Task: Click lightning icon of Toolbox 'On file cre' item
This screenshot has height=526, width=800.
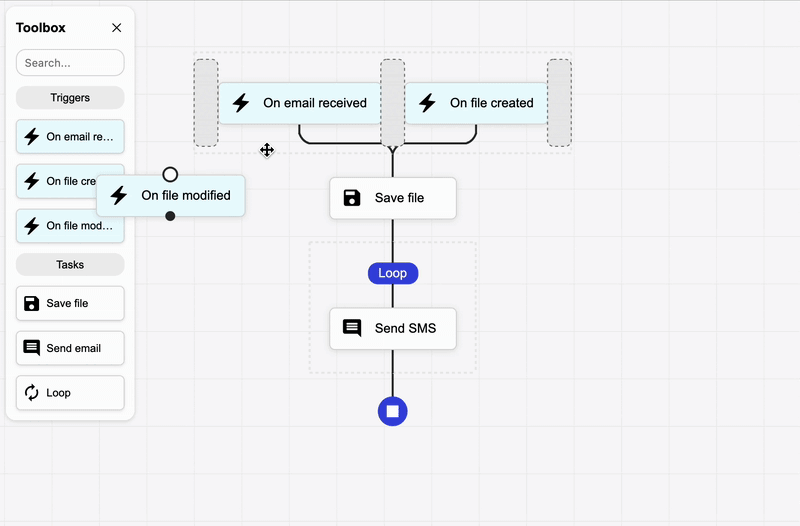Action: click(32, 181)
